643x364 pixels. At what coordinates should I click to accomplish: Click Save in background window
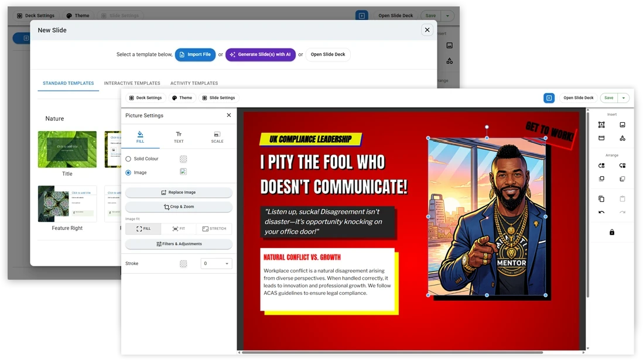coord(430,16)
